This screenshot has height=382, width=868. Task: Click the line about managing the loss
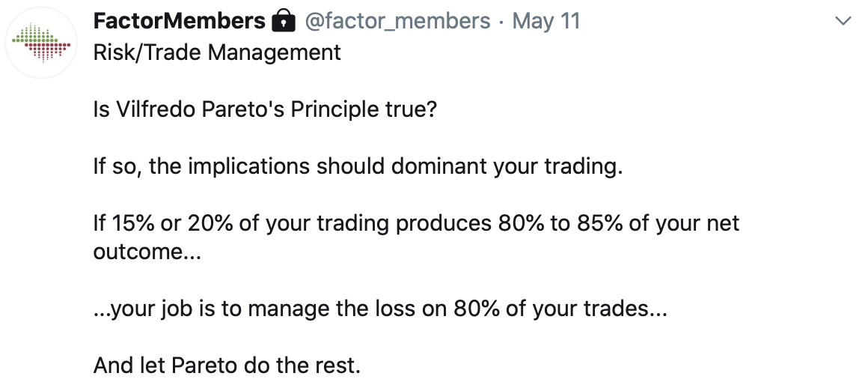click(380, 309)
